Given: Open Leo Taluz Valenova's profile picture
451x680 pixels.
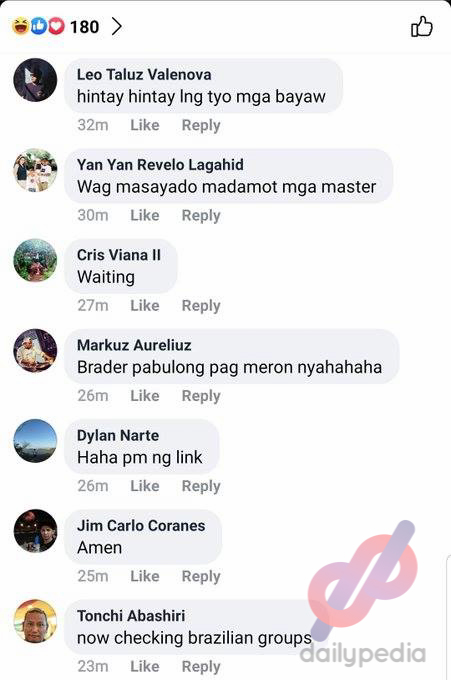Looking at the screenshot, I should tap(35, 80).
